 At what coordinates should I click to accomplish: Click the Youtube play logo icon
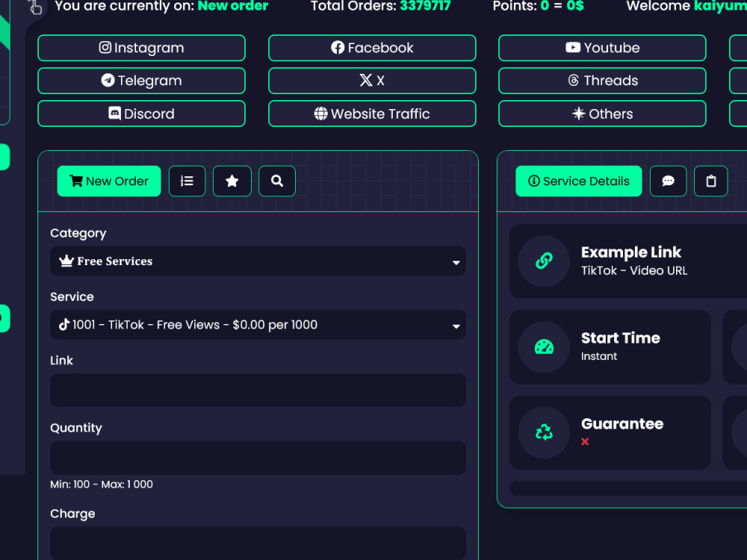click(573, 47)
